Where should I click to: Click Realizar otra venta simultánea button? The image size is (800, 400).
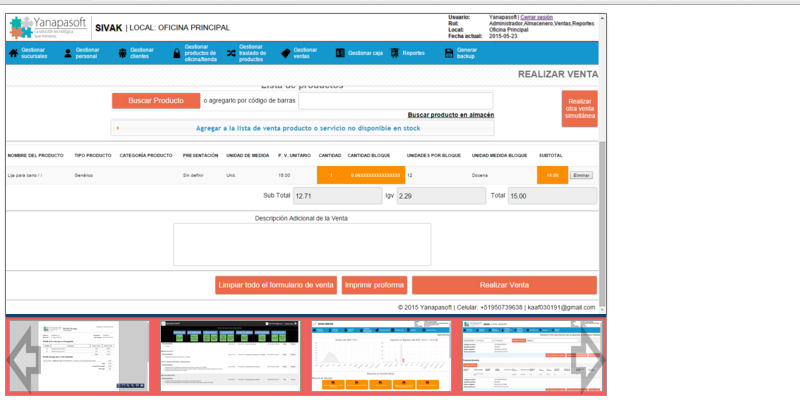(579, 108)
